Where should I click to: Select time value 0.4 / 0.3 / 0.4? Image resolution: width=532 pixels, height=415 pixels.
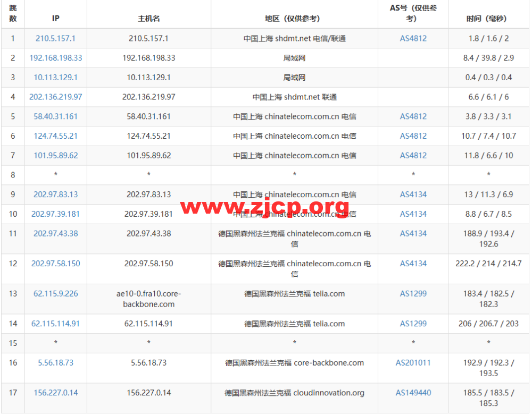(x=488, y=78)
